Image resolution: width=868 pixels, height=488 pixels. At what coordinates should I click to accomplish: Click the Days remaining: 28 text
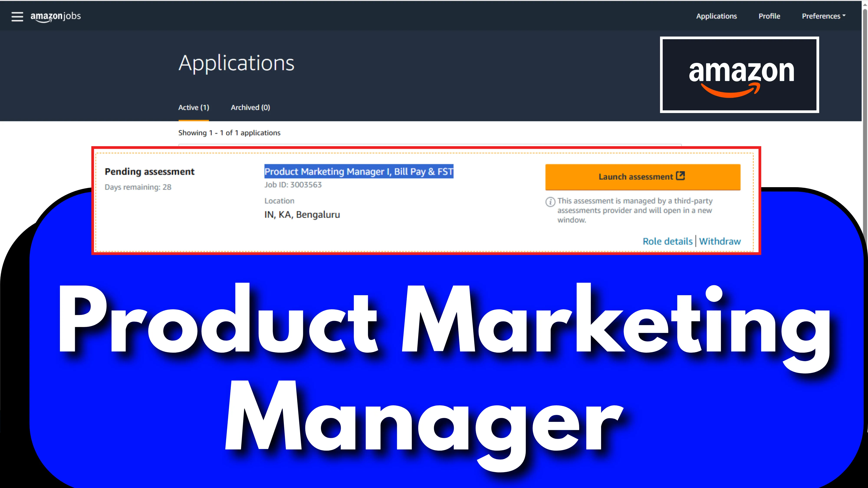pos(138,187)
